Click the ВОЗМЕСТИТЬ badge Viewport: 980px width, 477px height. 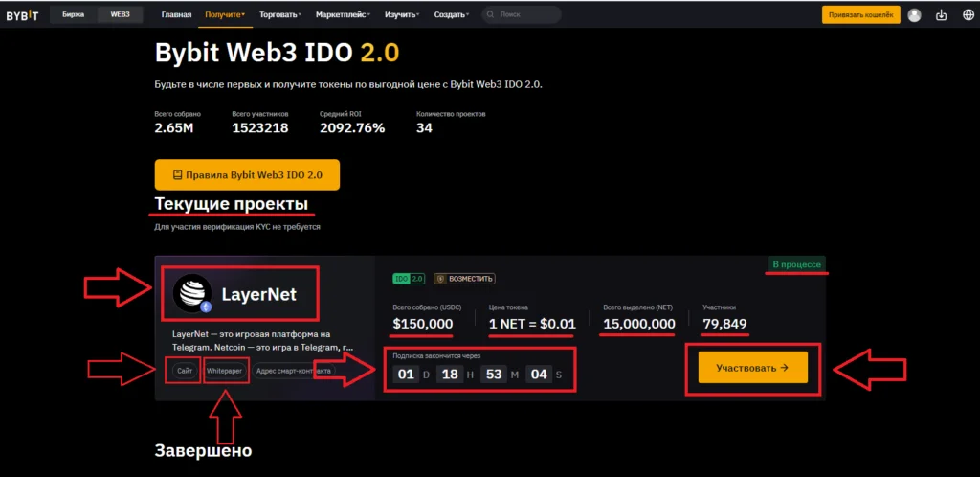point(464,278)
